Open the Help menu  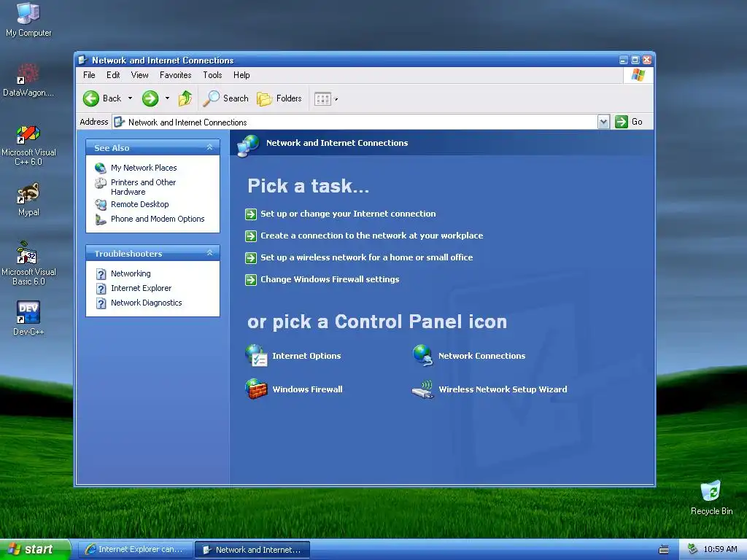[x=241, y=75]
